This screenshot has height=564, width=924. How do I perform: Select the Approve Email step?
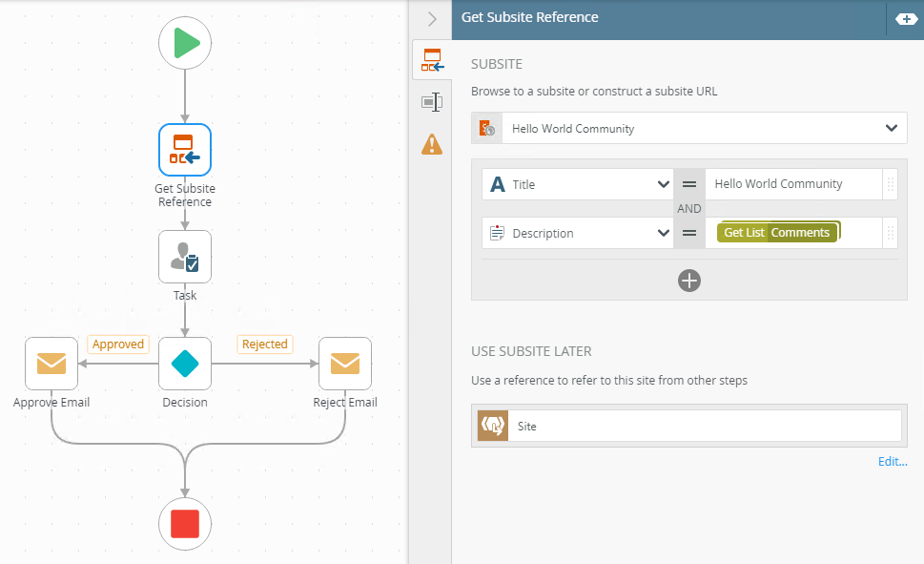coord(51,364)
